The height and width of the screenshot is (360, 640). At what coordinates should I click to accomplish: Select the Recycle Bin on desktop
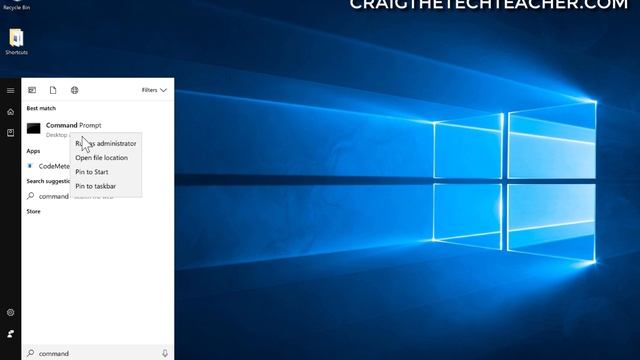(x=16, y=5)
